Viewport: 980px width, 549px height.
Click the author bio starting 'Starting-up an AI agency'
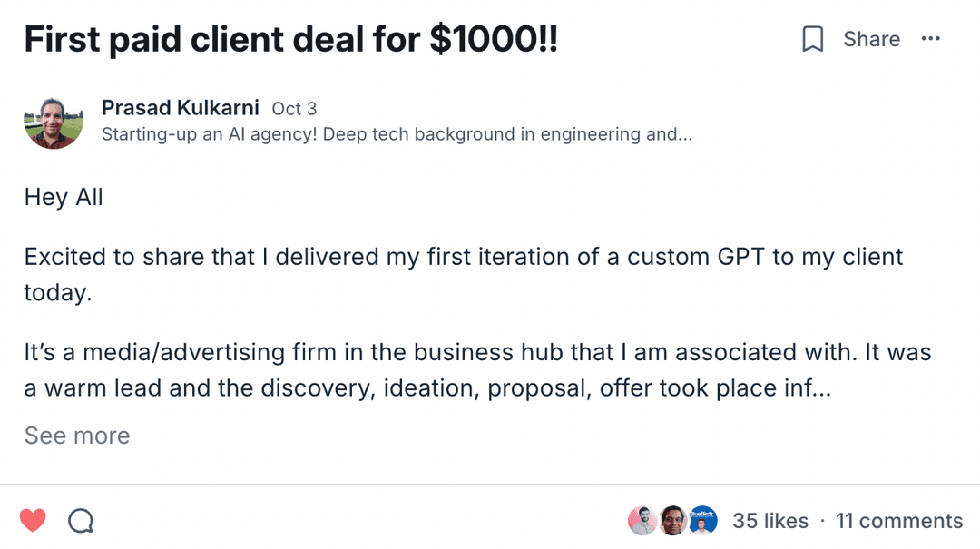pyautogui.click(x=397, y=134)
